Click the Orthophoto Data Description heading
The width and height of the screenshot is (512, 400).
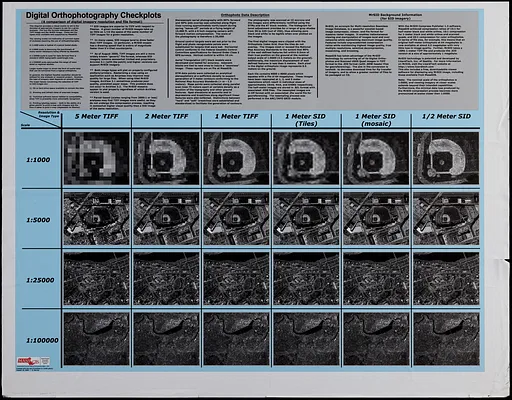(245, 15)
